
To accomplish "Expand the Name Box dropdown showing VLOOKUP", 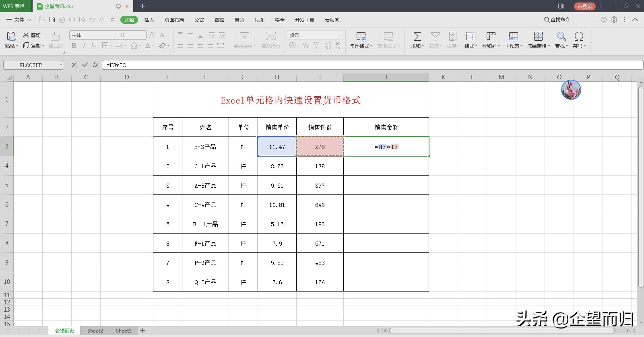I will (61, 65).
